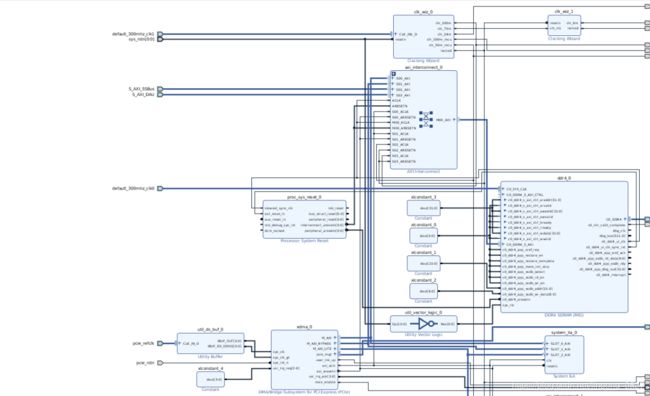Expand the C0_DDR4_S_AXI interface pin on ddr4_0

coord(503,245)
